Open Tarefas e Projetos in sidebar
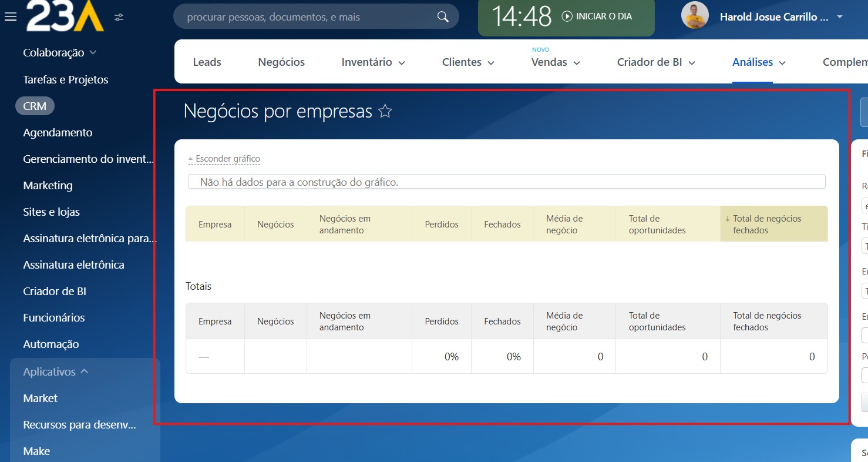 point(66,79)
